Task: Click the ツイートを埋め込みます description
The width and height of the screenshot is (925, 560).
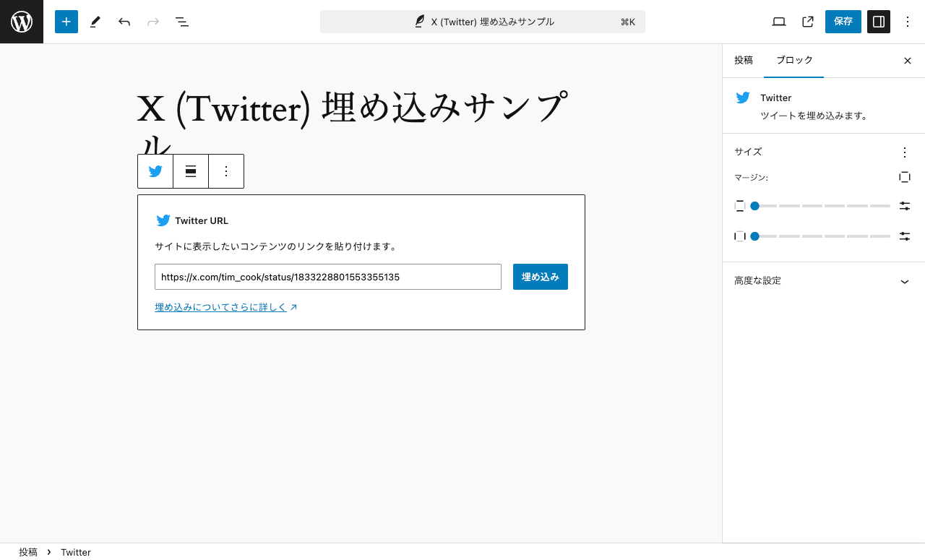Action: [814, 116]
